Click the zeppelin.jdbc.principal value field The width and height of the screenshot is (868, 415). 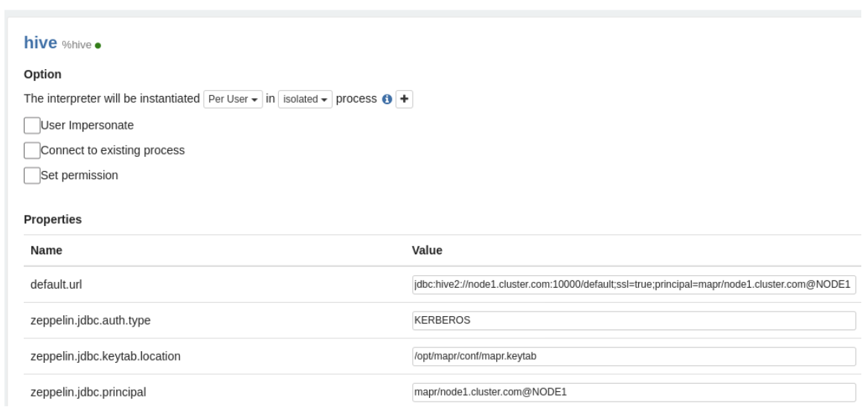pos(633,392)
